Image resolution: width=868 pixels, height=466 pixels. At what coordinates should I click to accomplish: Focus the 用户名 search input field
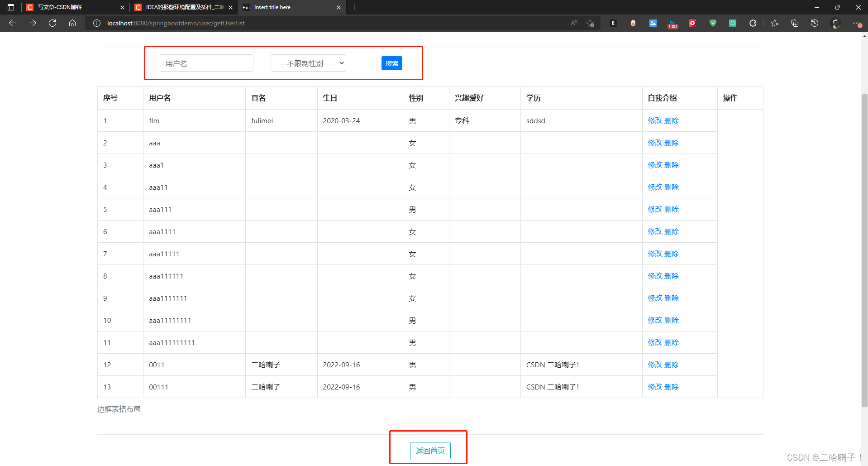click(x=206, y=63)
